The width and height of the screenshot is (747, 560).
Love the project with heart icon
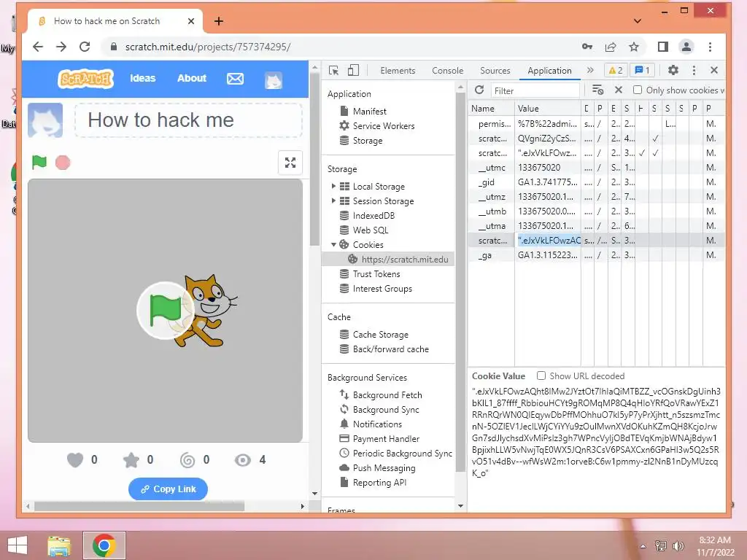(75, 460)
